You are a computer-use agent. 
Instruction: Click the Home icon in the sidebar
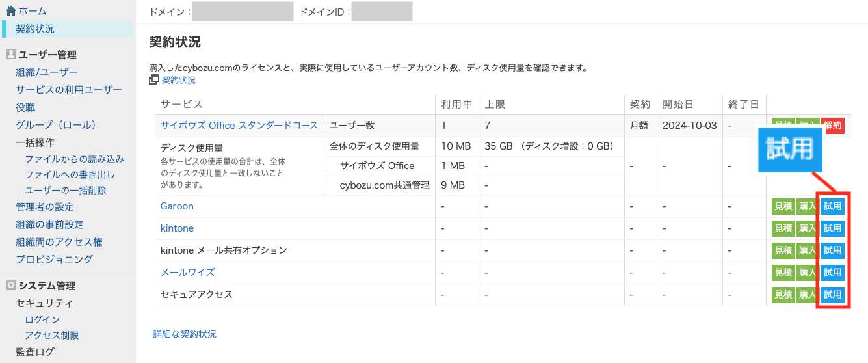pos(11,11)
